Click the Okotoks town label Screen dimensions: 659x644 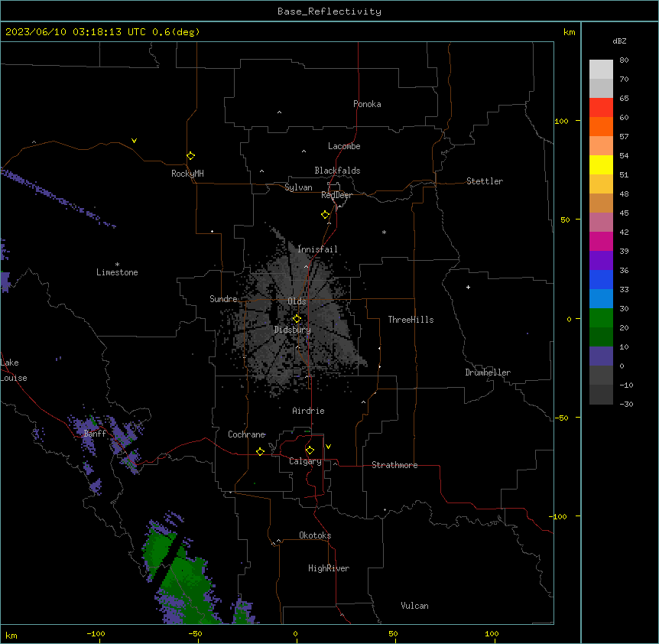click(x=315, y=535)
